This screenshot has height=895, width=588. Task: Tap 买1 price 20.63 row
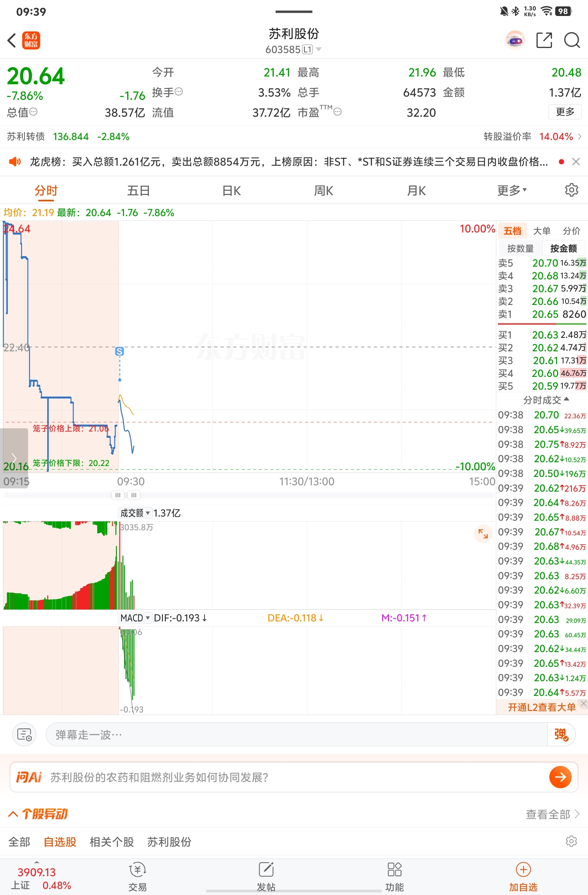coord(542,335)
